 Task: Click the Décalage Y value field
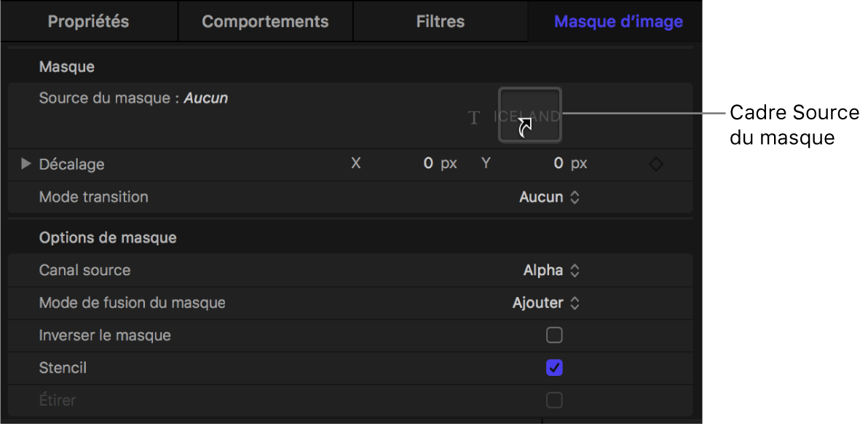pos(558,164)
